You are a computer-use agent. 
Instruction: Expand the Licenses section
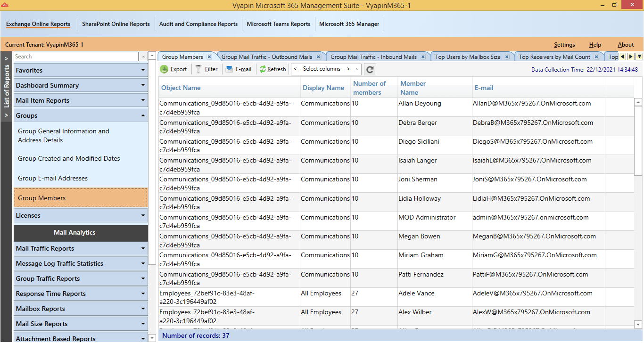point(81,215)
